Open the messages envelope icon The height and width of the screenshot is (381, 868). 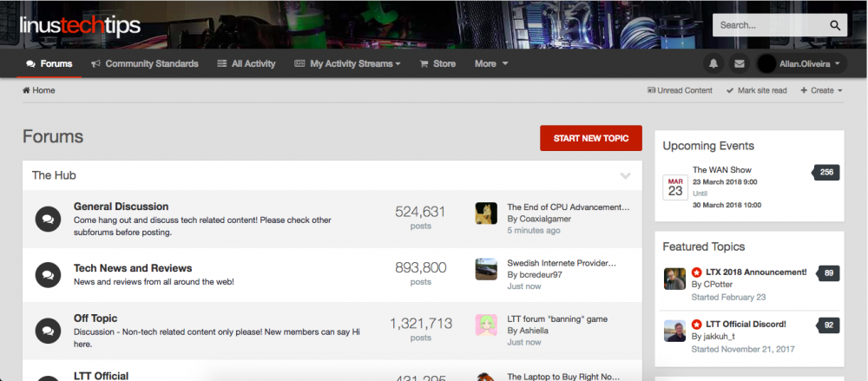pos(739,63)
